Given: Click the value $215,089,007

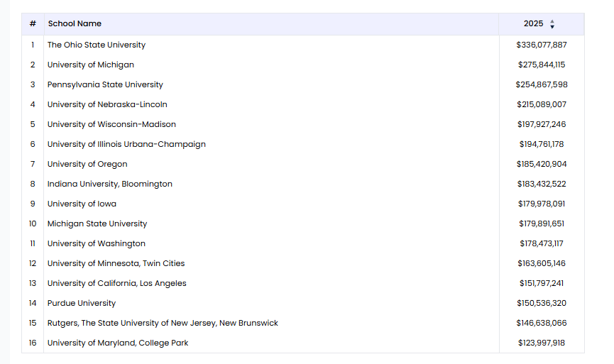Looking at the screenshot, I should click(542, 104).
